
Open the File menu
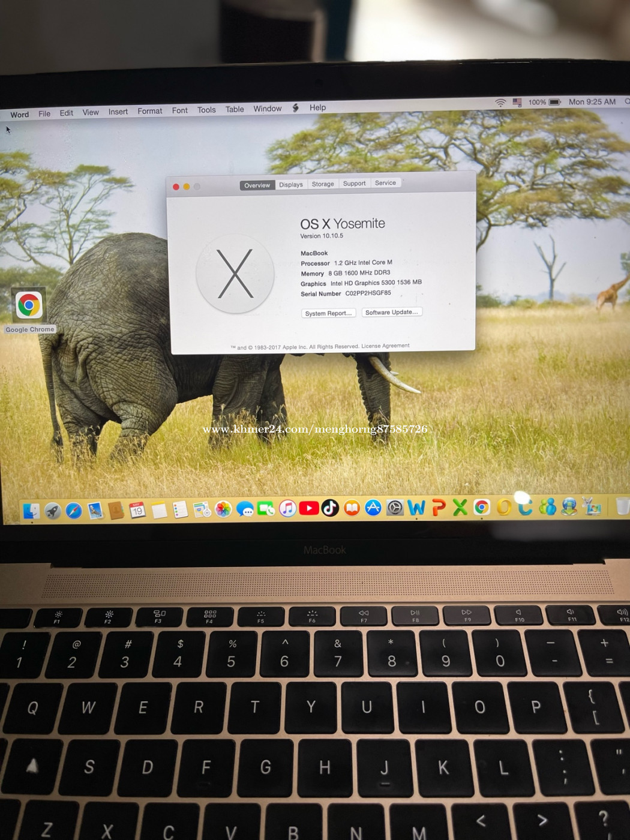[x=44, y=113]
